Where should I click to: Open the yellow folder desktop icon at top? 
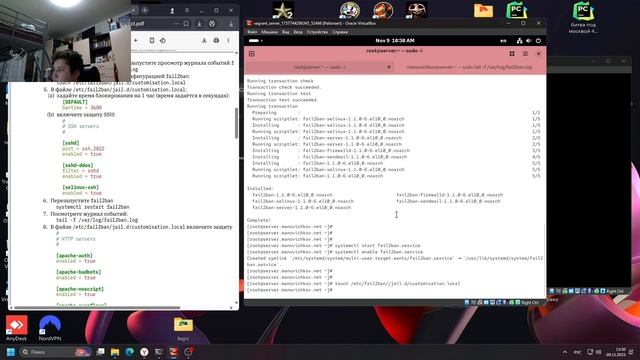[x=484, y=10]
